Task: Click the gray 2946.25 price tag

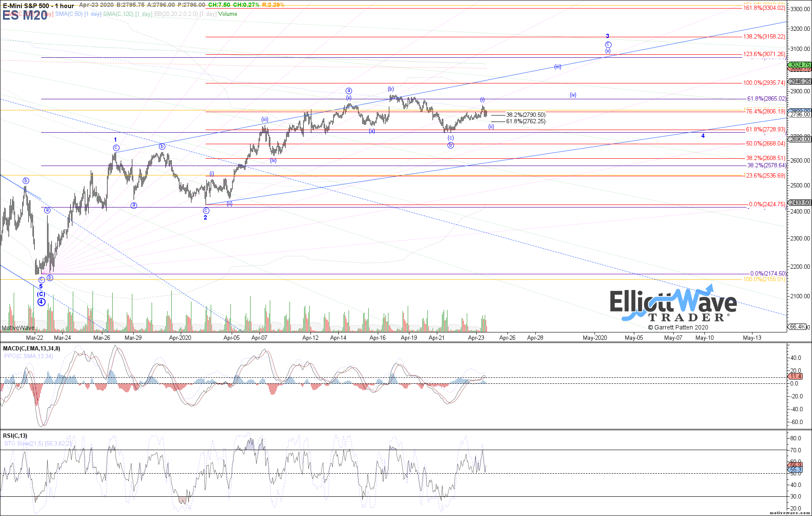Action: (x=800, y=81)
